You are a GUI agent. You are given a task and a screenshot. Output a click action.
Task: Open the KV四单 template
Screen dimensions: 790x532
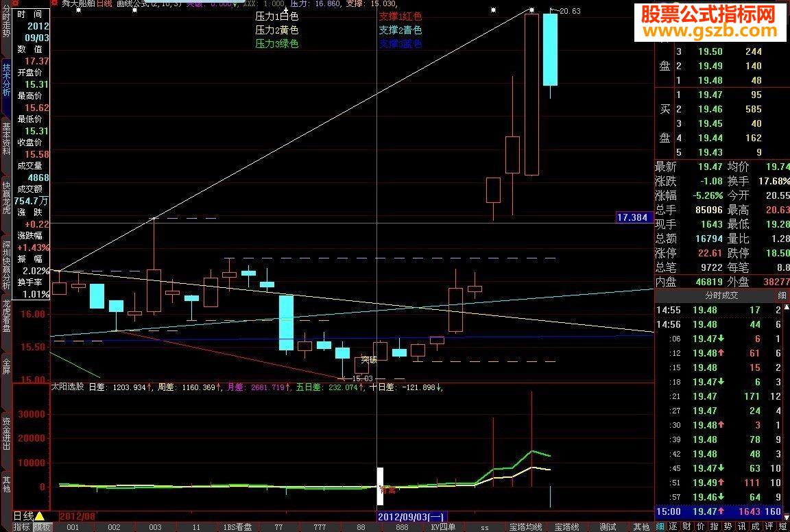443,527
